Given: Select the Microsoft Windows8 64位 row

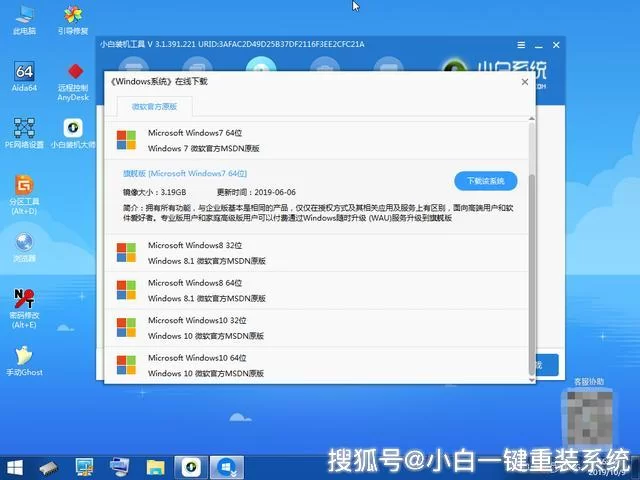Looking at the screenshot, I should (x=320, y=290).
